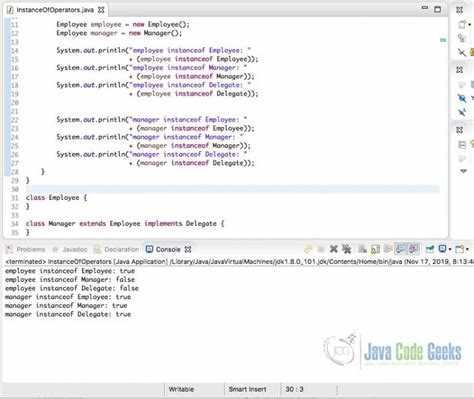
Task: Toggle Scroll Lock in Console toolbar
Action: (375, 249)
